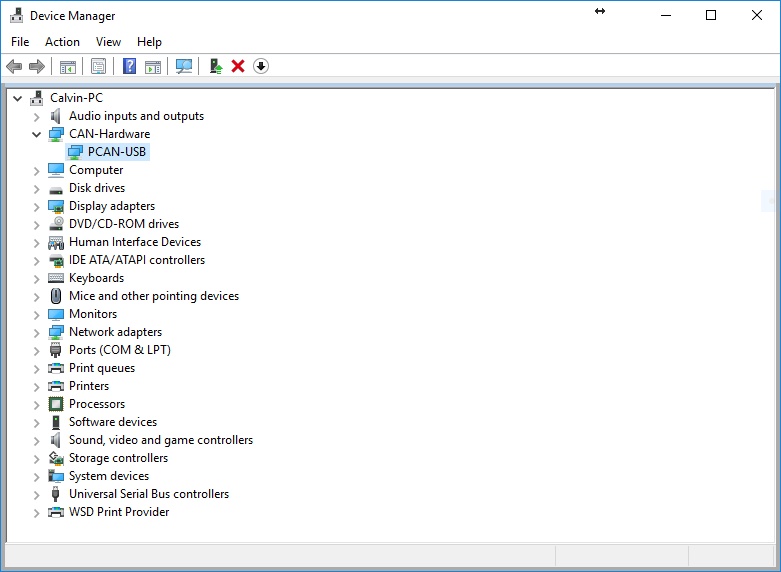Expand the Storage controllers chevron
The image size is (781, 572).
coord(36,459)
